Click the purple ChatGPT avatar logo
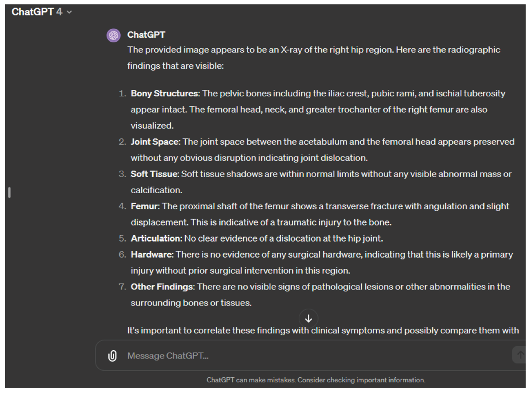This screenshot has height=394, width=532. point(113,35)
